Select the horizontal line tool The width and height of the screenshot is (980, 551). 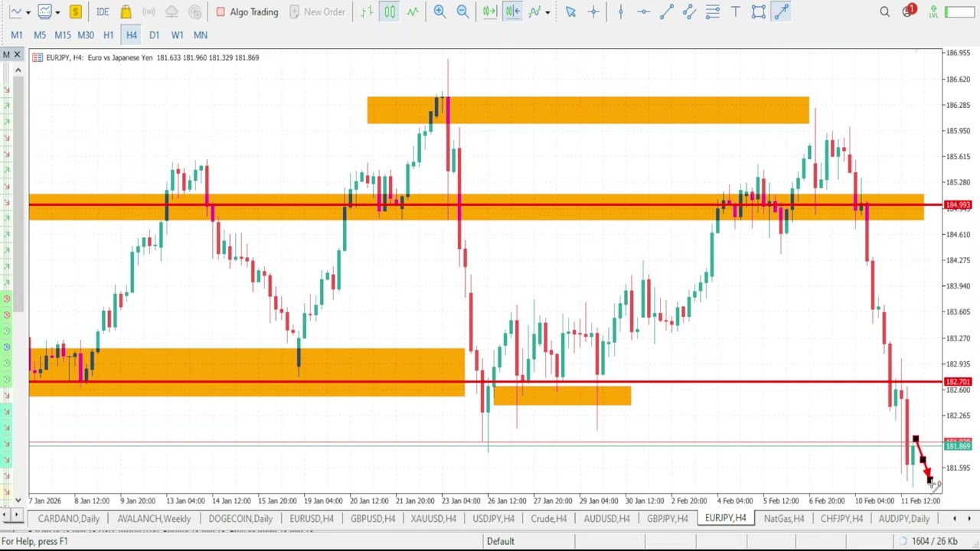pos(643,11)
